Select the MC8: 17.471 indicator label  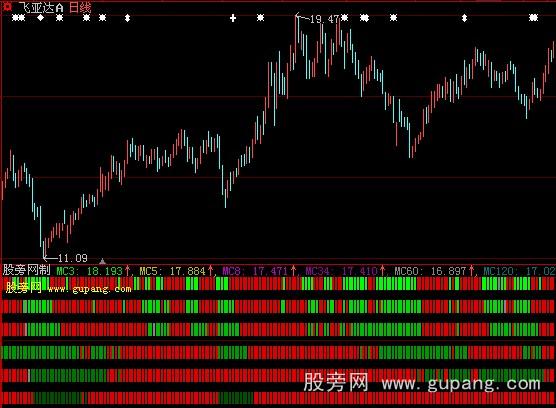point(255,271)
